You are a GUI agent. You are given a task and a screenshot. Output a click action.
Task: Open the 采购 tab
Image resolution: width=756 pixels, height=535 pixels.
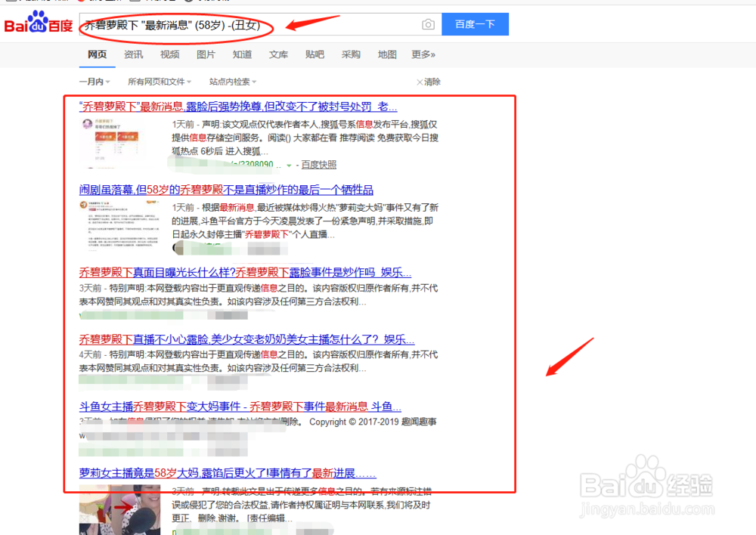click(x=351, y=54)
